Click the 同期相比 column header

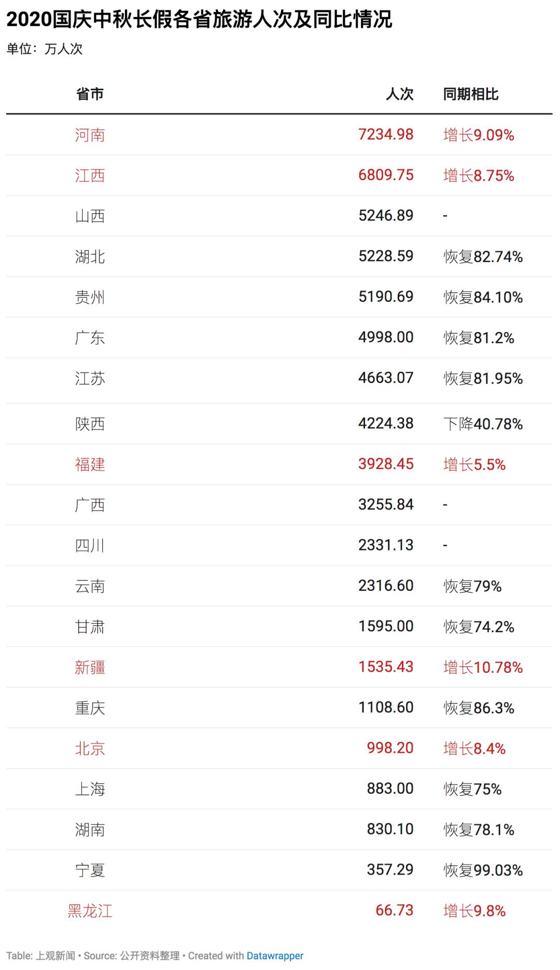[x=470, y=94]
